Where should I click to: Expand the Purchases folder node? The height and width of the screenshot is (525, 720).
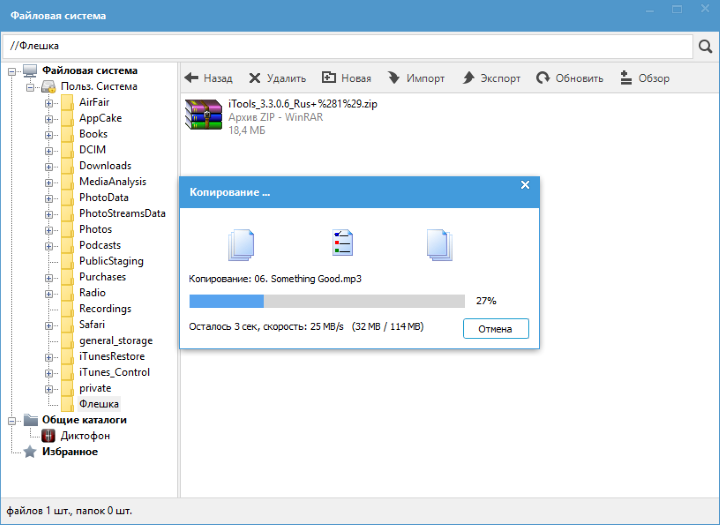[x=49, y=278]
